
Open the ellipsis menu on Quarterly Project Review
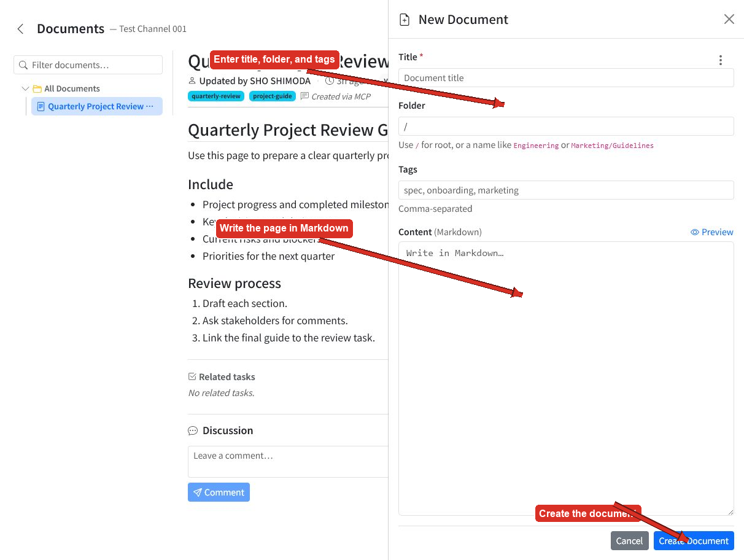pyautogui.click(x=150, y=106)
